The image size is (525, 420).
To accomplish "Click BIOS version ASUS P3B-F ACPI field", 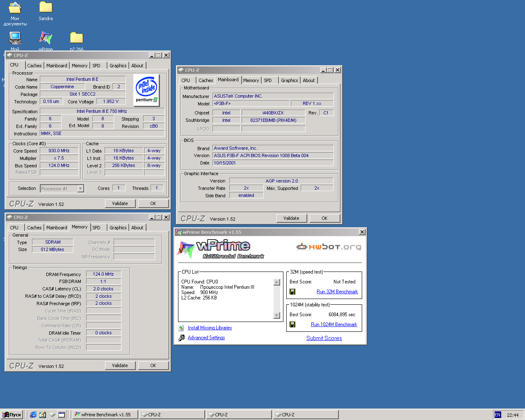I will tap(273, 155).
